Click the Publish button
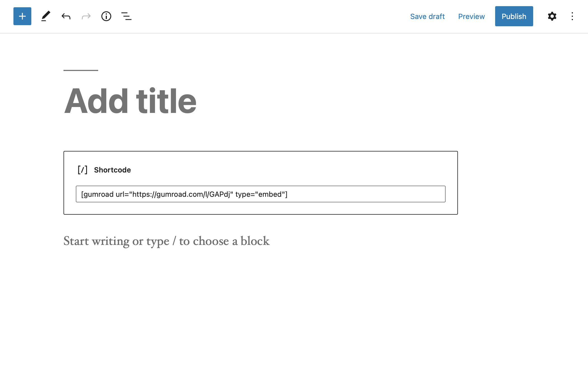588x374 pixels. click(x=514, y=16)
